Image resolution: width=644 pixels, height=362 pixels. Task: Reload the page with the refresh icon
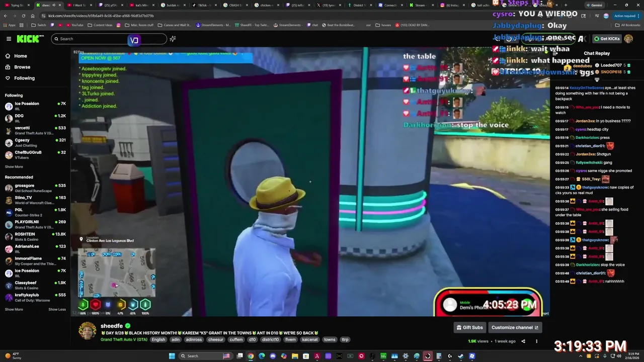[23, 16]
